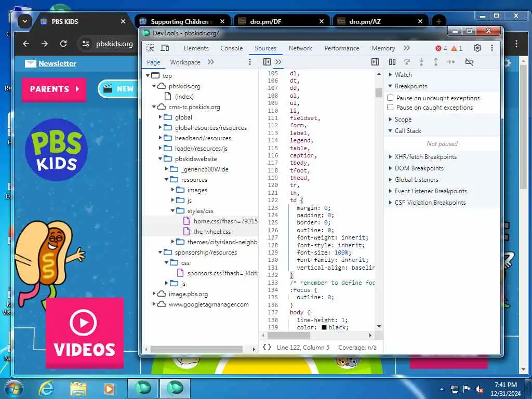Screen dimensions: 532x399
Task: Expand www.googletagmanager.com domain node
Action: [154, 304]
